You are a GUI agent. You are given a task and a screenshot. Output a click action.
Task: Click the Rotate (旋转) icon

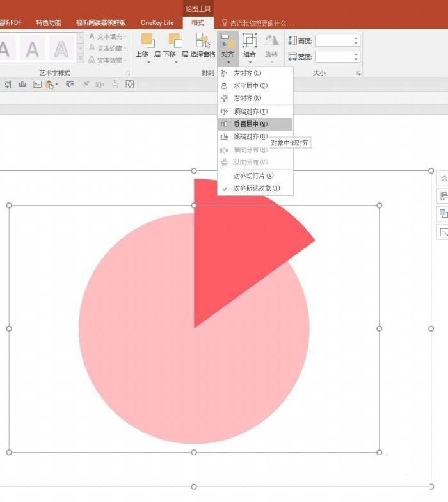tap(271, 41)
